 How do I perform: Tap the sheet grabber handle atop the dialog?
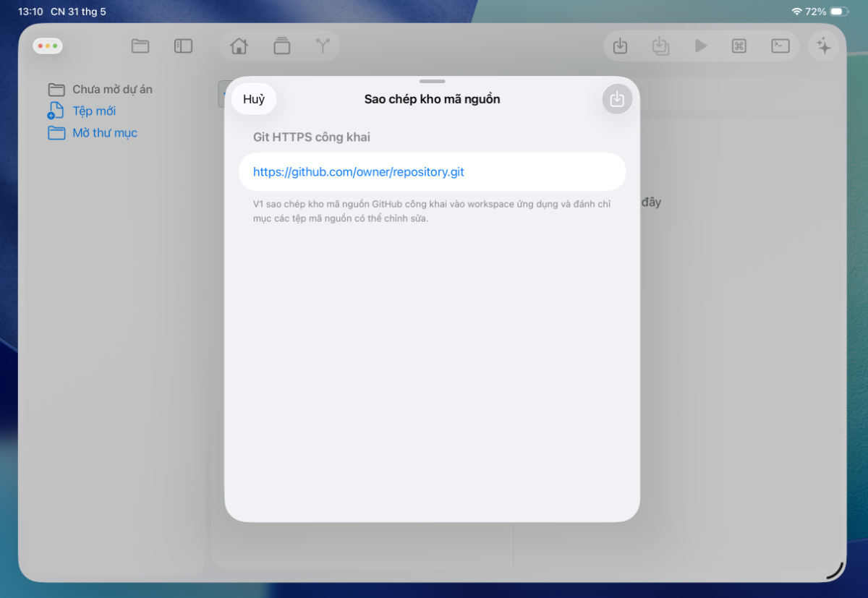432,81
